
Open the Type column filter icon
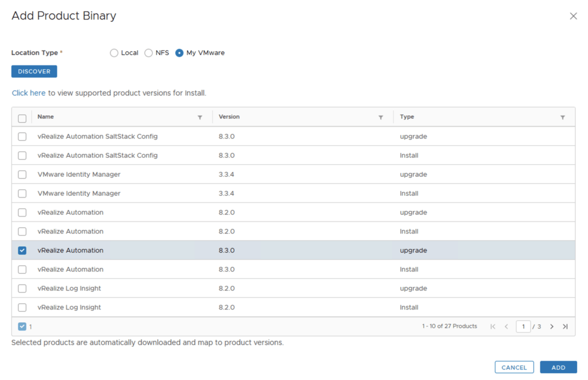[563, 117]
